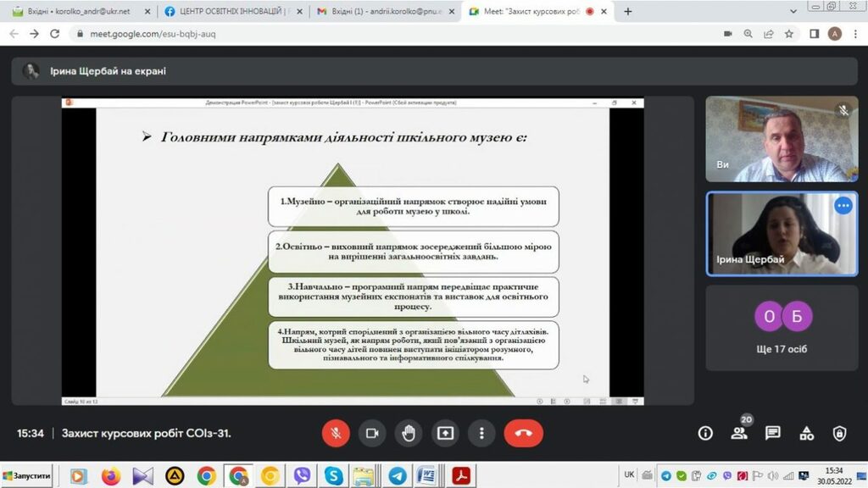The image size is (868, 488).
Task: Reload the Meet page
Action: pyautogui.click(x=55, y=34)
